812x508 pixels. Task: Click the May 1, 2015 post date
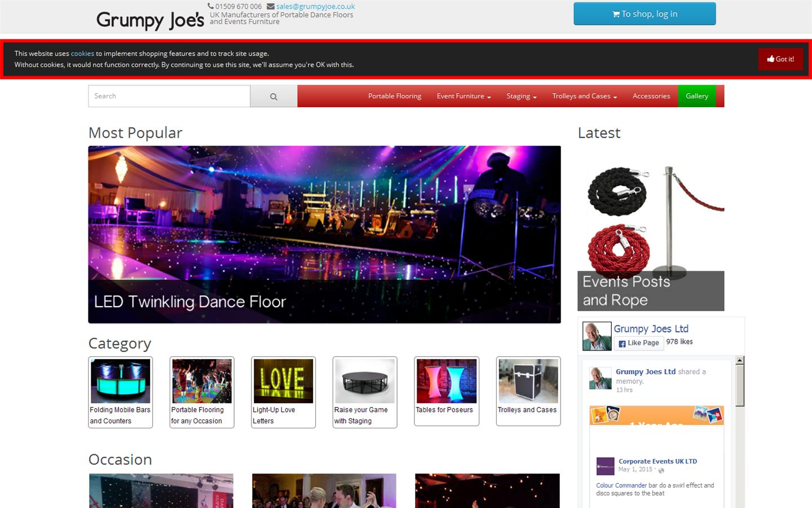pos(635,470)
